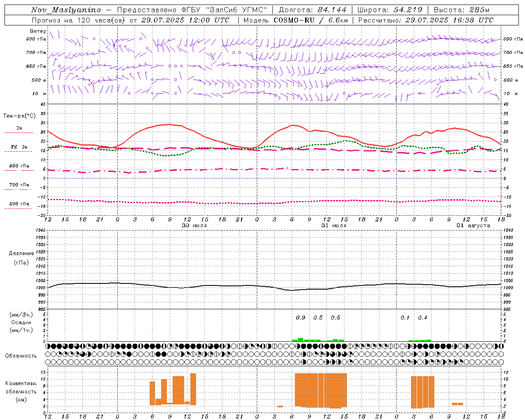Click the "Давление" pressure panel label
The width and height of the screenshot is (525, 420).
(x=21, y=253)
